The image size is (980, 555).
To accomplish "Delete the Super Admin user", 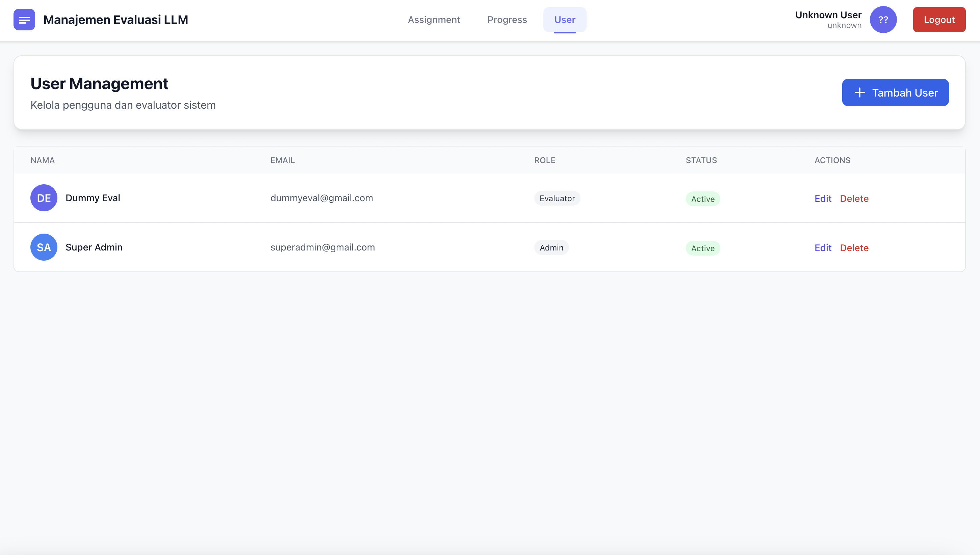I will (x=854, y=248).
